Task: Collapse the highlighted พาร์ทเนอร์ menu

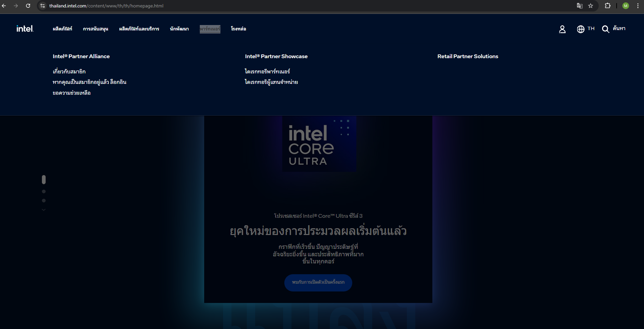Action: point(210,29)
